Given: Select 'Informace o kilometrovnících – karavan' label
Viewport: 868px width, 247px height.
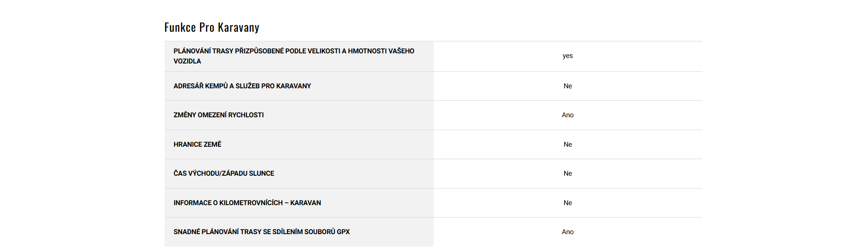Looking at the screenshot, I should [x=247, y=203].
